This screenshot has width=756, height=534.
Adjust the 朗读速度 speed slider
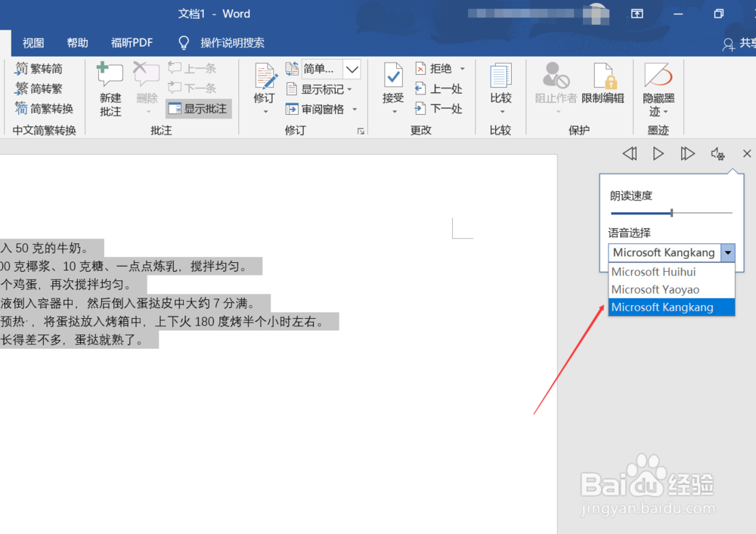click(671, 213)
